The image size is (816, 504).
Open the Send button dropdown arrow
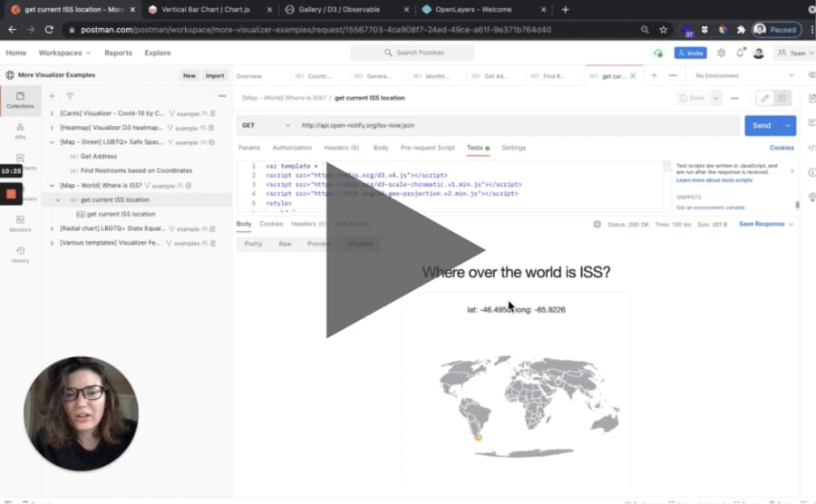(x=788, y=125)
